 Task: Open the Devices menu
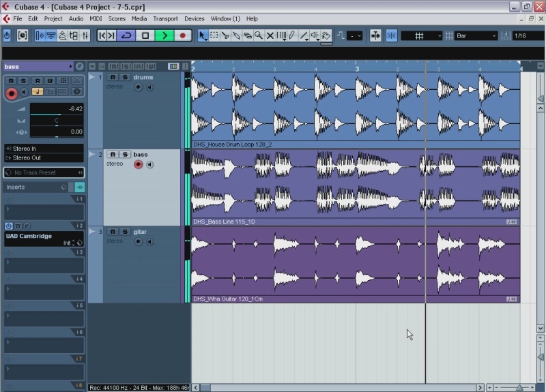[x=195, y=19]
